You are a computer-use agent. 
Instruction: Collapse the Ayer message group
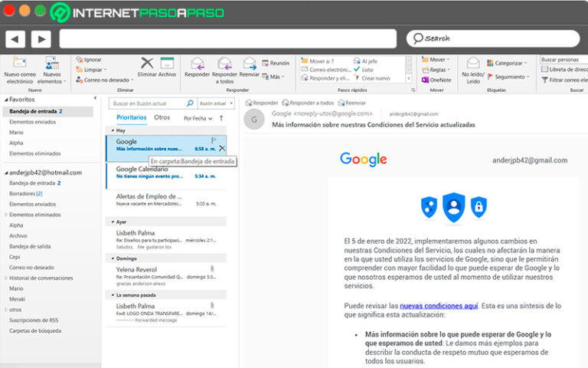[113, 222]
